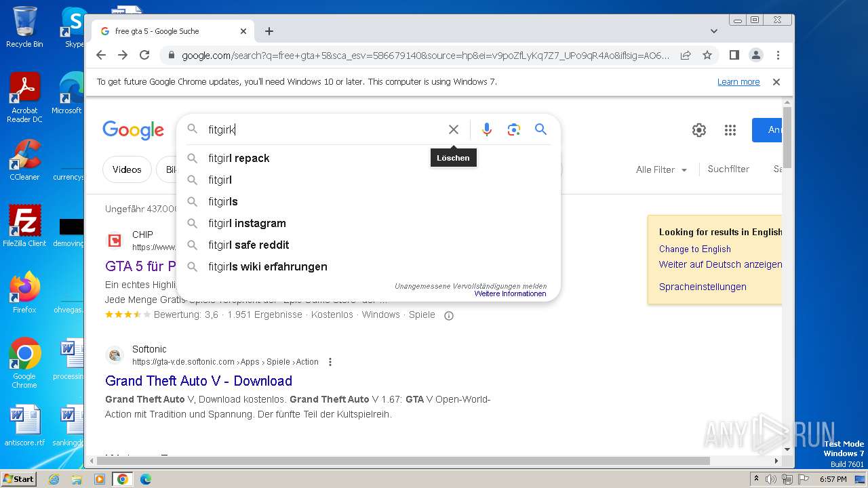Open Chrome side panel icon
The image size is (868, 488).
click(x=734, y=55)
